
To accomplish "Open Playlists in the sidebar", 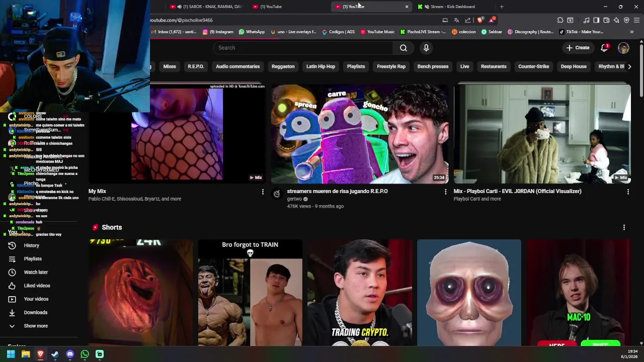I will 33,259.
